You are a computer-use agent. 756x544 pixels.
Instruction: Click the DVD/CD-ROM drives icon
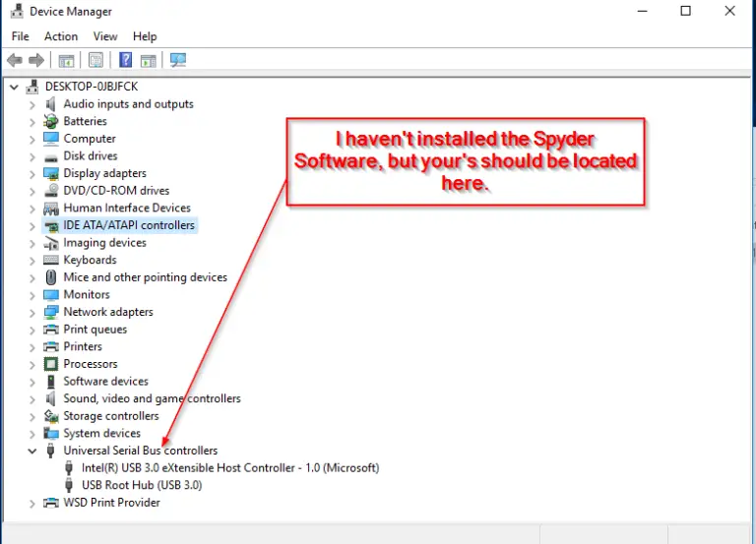click(50, 190)
